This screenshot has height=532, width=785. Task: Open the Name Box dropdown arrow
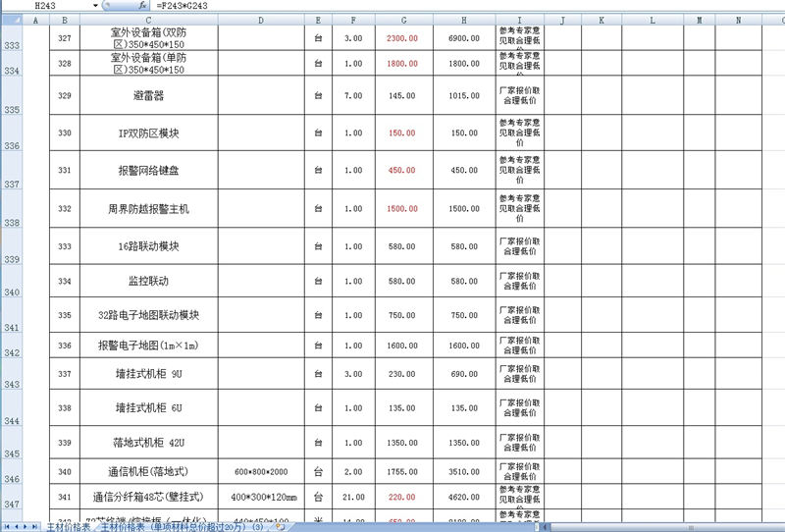coord(95,6)
